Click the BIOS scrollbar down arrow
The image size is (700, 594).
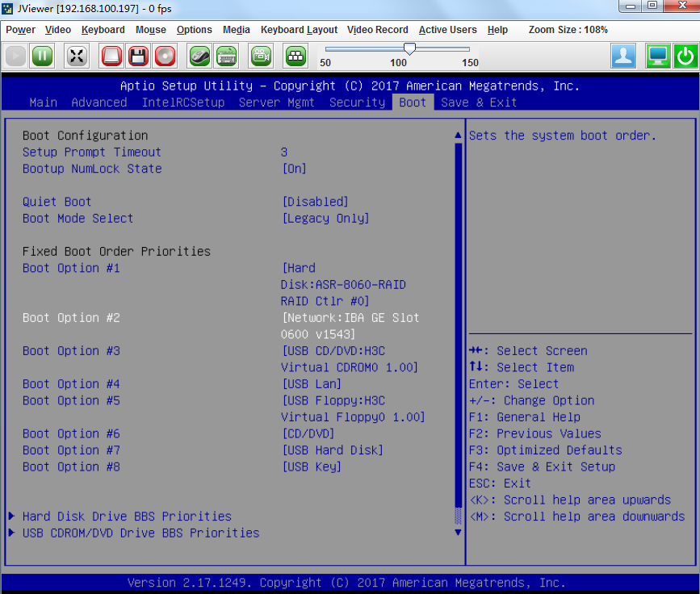coord(458,532)
